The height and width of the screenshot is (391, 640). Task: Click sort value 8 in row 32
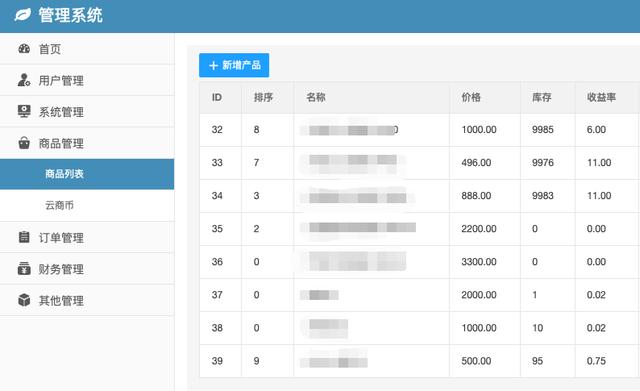[256, 130]
